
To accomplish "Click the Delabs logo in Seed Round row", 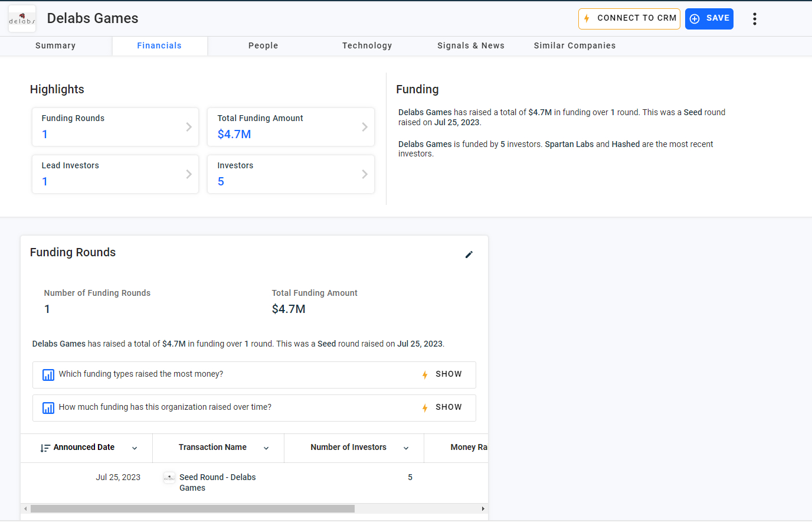I will pos(169,478).
